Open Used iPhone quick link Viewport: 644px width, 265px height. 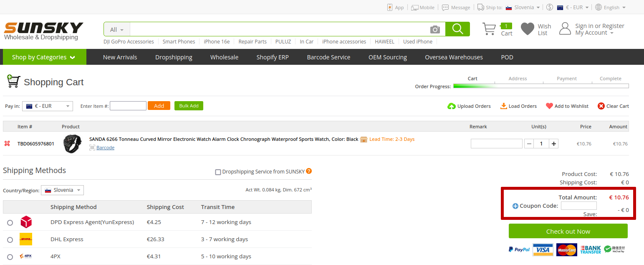coord(418,41)
